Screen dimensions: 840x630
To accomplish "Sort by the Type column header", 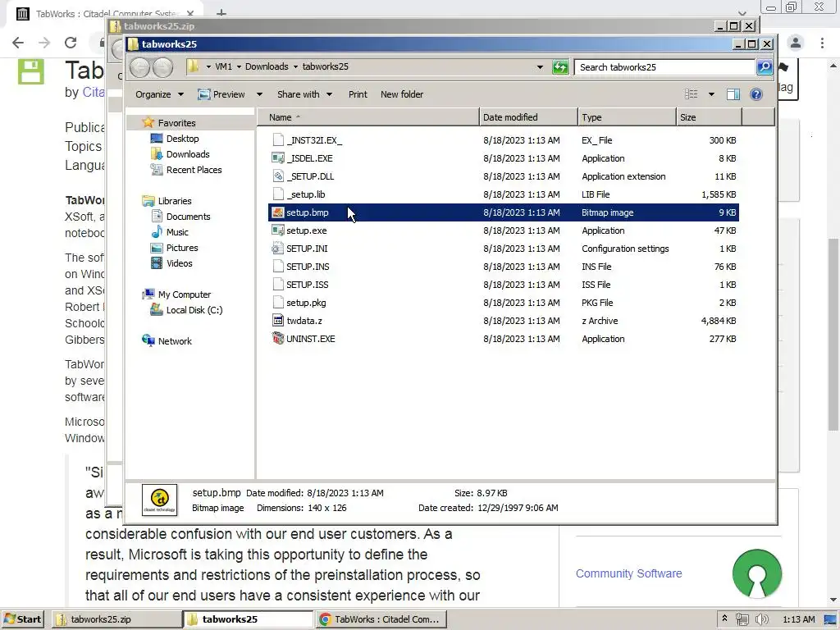I will click(x=628, y=117).
